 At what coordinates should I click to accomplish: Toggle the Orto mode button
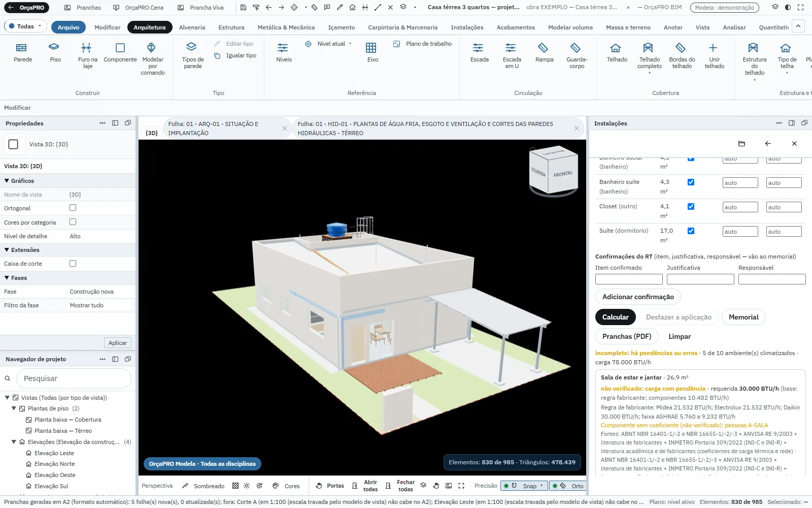click(x=568, y=486)
